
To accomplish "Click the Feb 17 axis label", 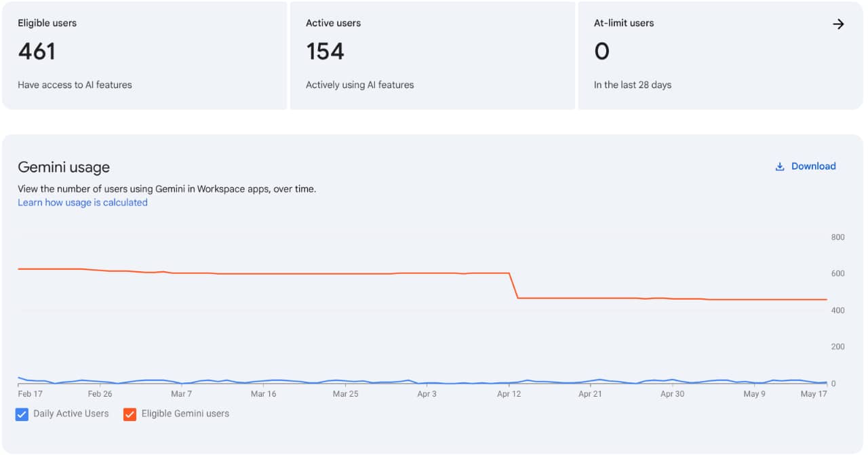I will (x=30, y=393).
